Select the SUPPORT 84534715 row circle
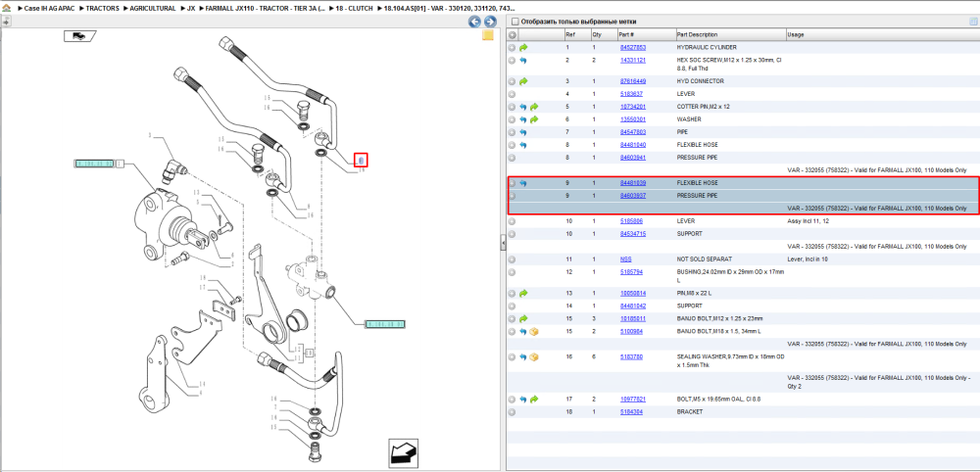This screenshot has height=472, width=980. [512, 233]
